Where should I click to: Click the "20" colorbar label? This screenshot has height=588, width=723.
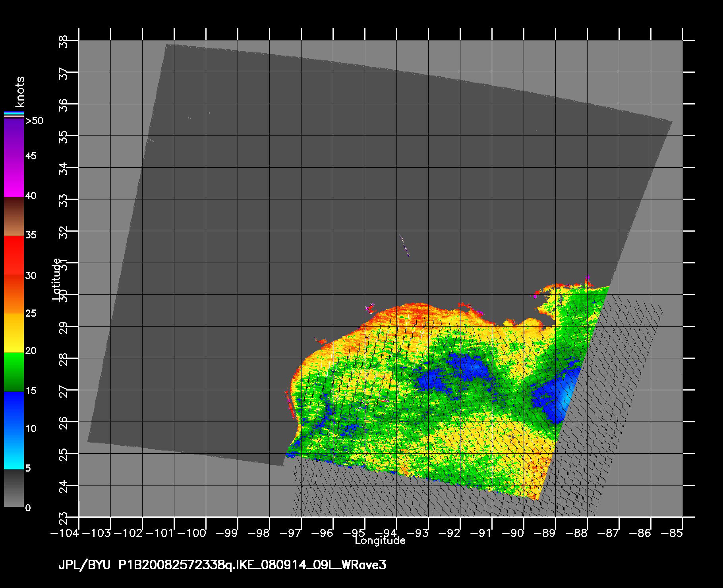tap(31, 351)
